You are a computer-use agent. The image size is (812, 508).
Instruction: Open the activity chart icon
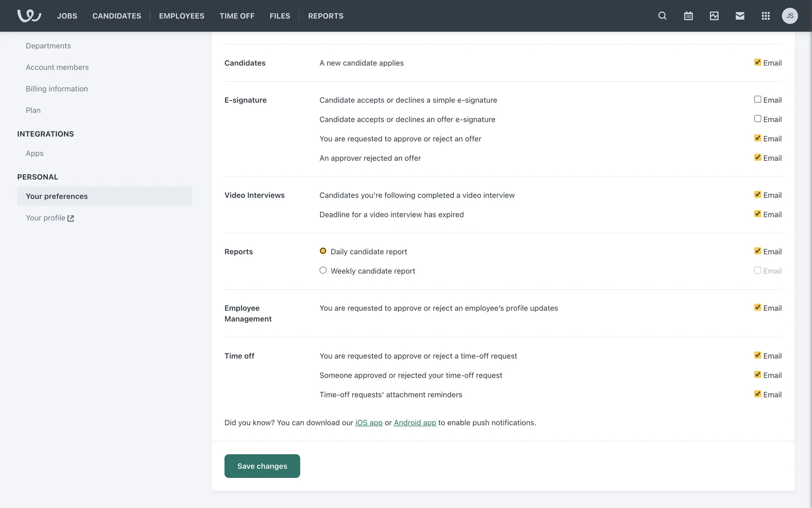pos(714,16)
